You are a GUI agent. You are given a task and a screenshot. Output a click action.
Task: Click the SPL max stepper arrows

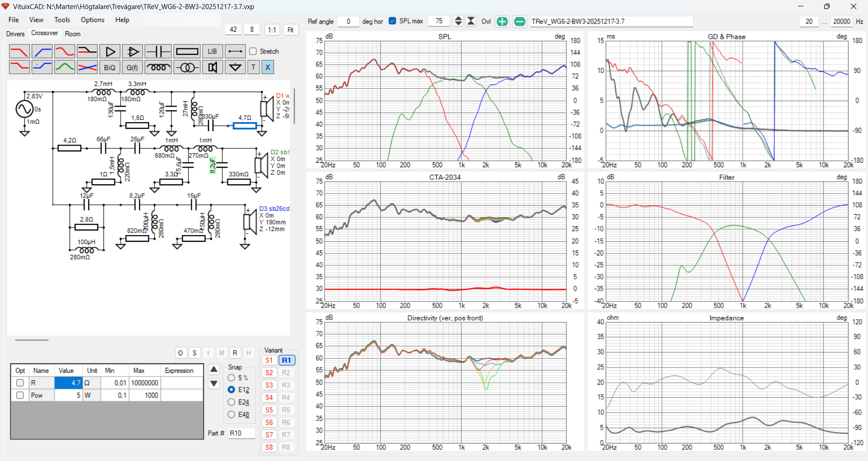458,21
